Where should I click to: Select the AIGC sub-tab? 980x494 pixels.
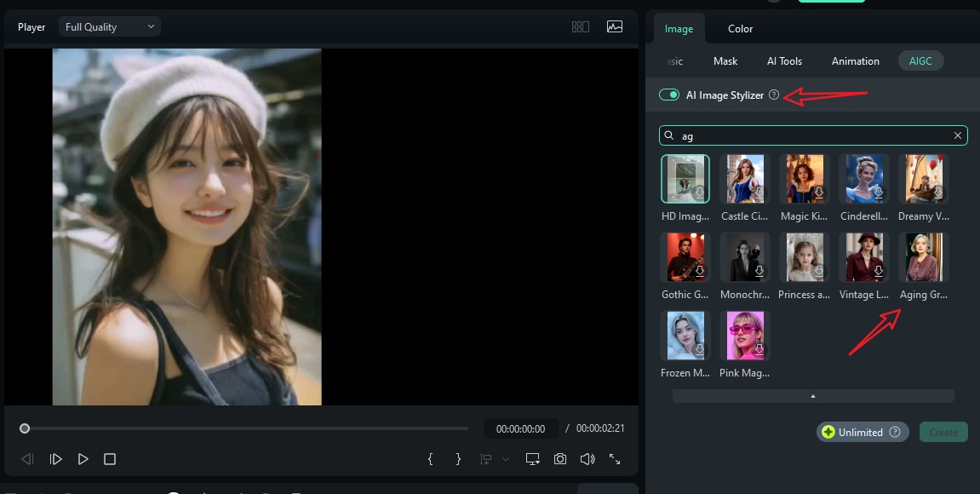pyautogui.click(x=920, y=60)
